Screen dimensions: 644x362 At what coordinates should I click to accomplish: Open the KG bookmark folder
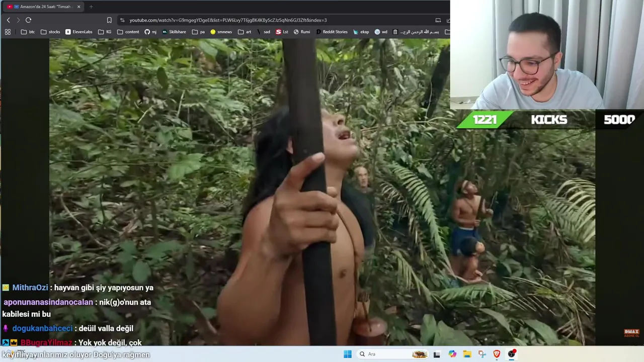105,32
